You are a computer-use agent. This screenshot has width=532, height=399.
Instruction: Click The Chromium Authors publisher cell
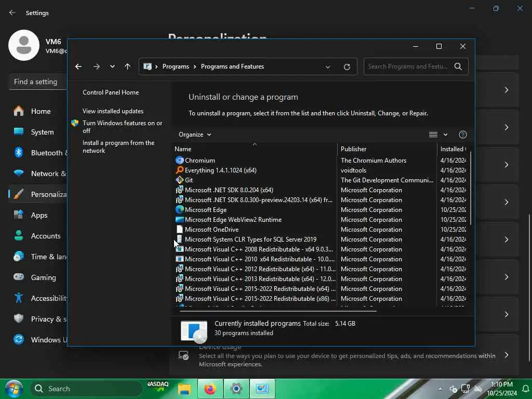pos(374,160)
